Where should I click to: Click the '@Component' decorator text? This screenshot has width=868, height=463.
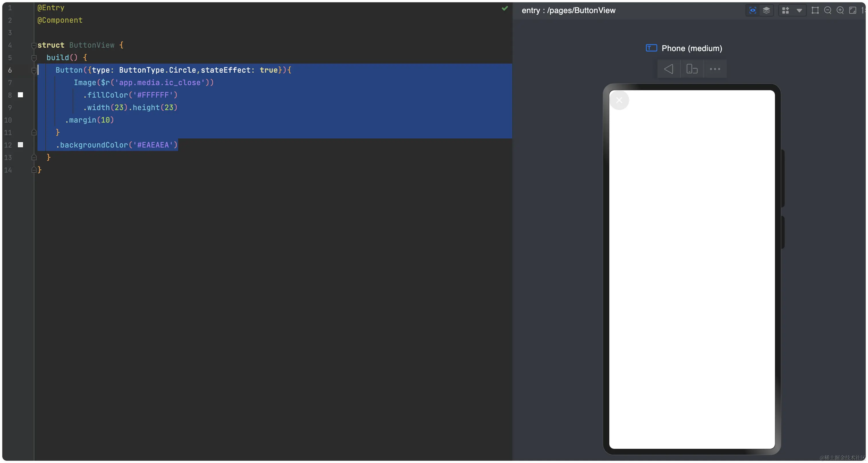click(60, 20)
